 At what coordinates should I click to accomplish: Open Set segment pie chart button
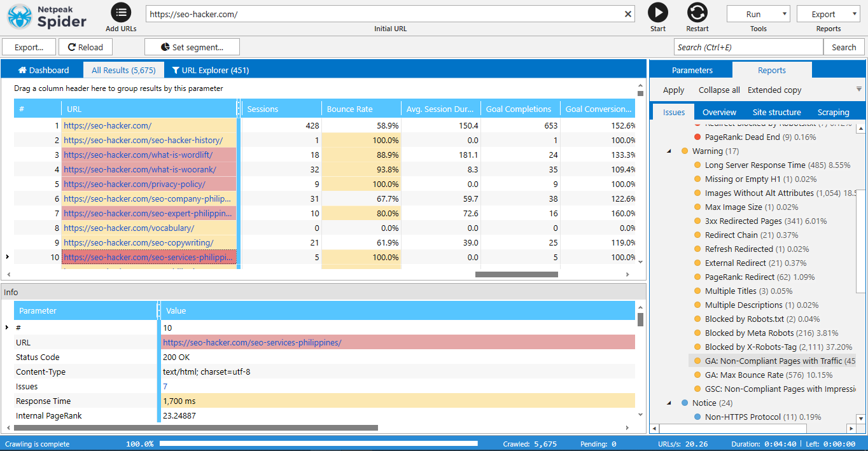[192, 47]
